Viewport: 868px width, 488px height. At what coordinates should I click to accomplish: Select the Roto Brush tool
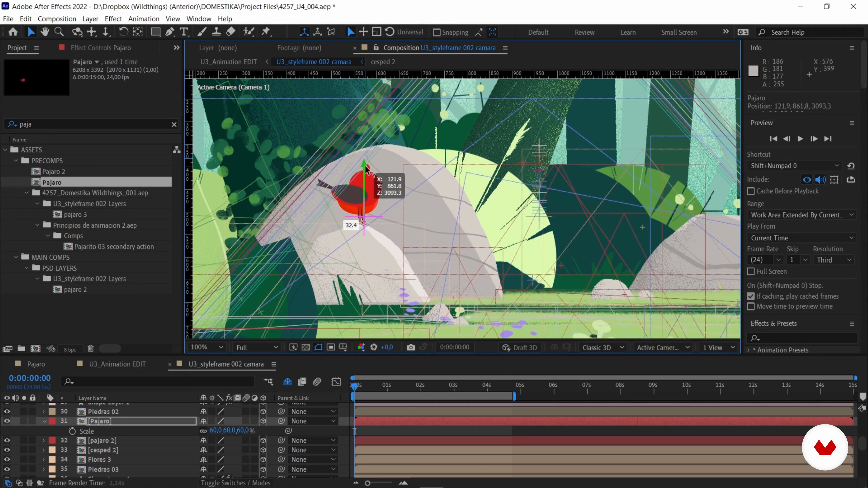pyautogui.click(x=249, y=32)
